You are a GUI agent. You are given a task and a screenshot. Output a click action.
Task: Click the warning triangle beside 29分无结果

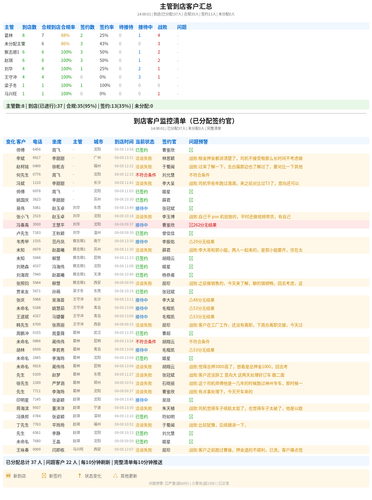(191, 242)
